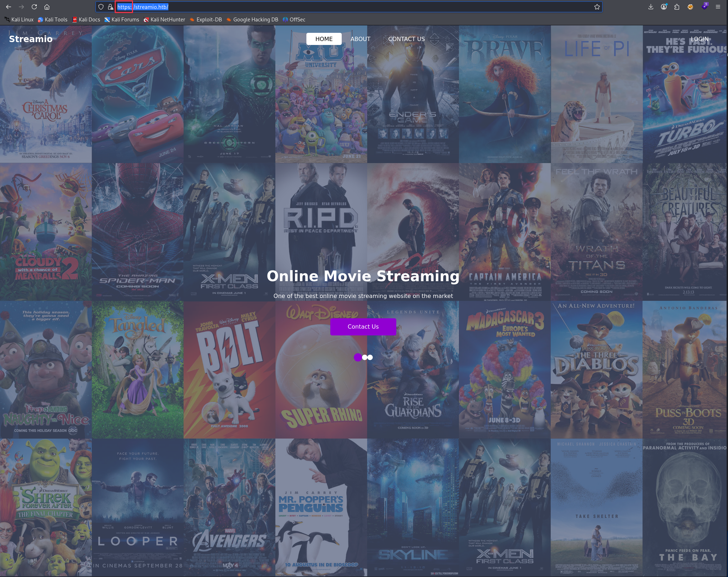Click the Cars 2 poster
The image size is (728, 577).
click(138, 94)
